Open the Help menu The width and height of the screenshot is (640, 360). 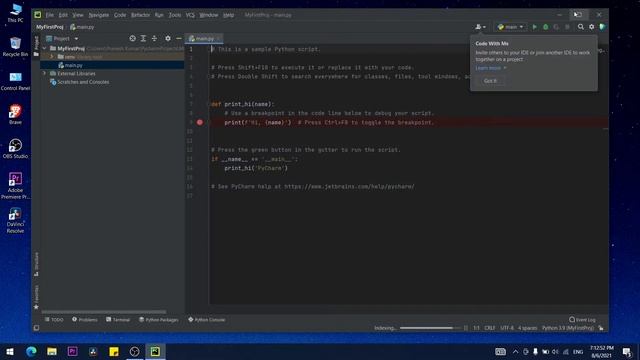coord(228,15)
